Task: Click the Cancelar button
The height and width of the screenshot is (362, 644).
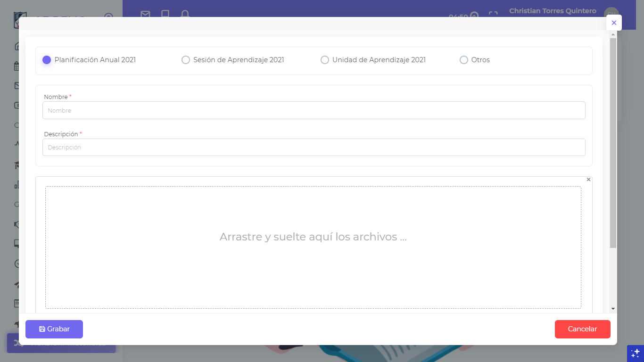Action: (583, 329)
